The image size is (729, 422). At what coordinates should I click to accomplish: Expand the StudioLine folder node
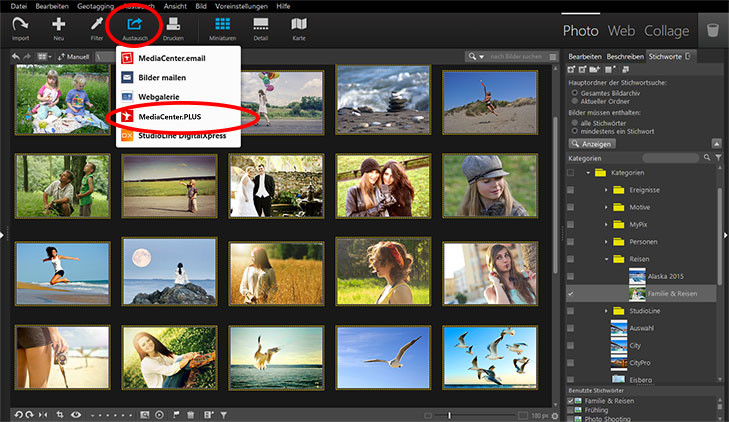click(x=606, y=312)
